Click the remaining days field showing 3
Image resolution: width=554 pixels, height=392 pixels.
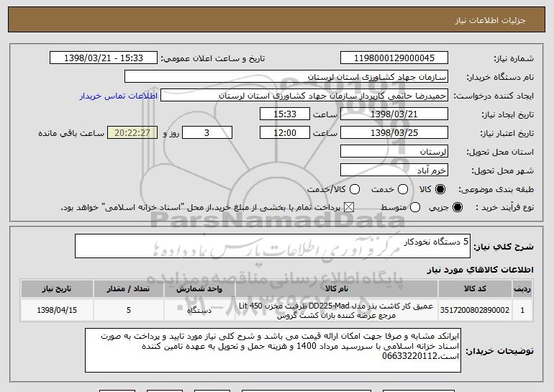pyautogui.click(x=207, y=133)
